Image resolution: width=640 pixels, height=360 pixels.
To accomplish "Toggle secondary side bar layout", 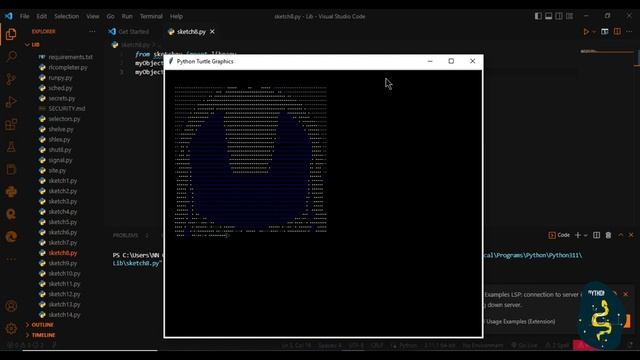I will pos(559,16).
